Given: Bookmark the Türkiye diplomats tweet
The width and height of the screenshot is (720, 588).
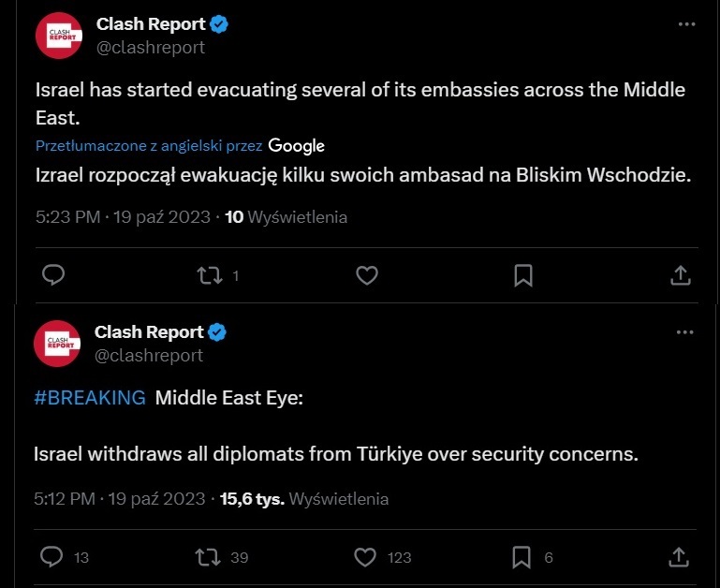Looking at the screenshot, I should click(x=523, y=557).
